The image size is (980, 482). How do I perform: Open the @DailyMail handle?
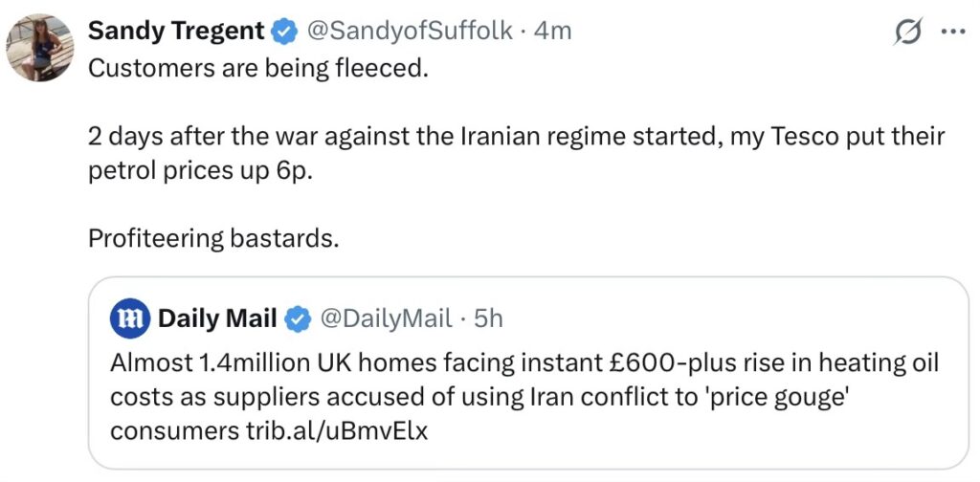386,318
